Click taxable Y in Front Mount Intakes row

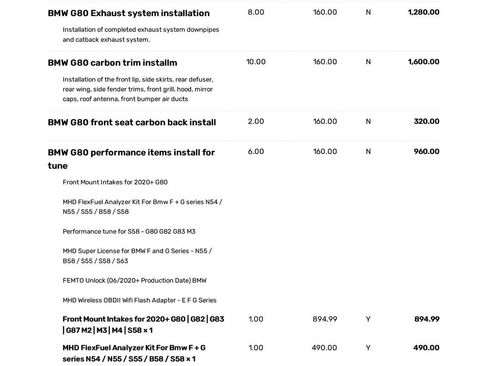coord(368,319)
